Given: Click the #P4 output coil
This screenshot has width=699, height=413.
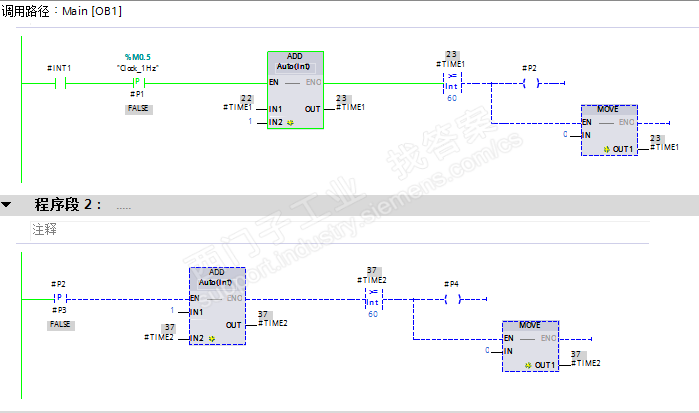Looking at the screenshot, I should (x=453, y=299).
